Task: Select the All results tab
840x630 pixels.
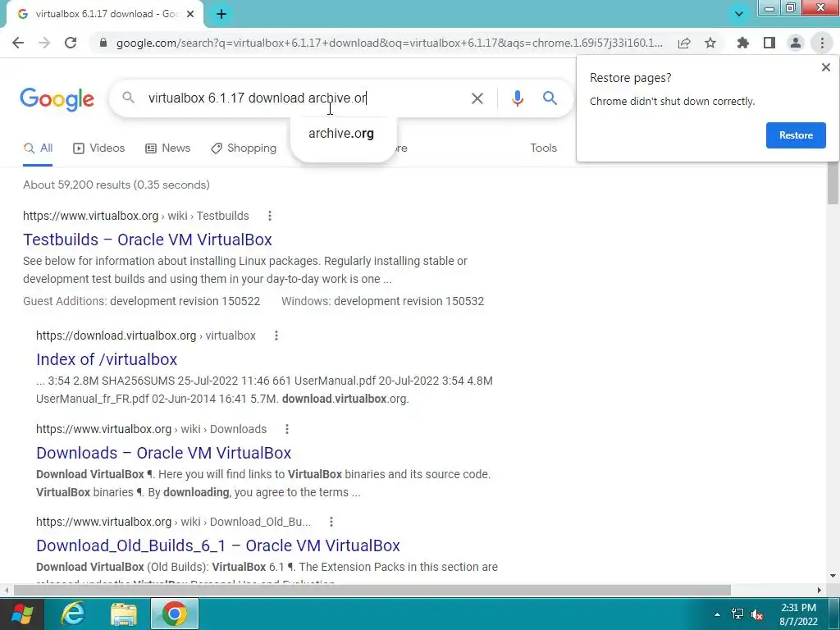Action: (38, 148)
